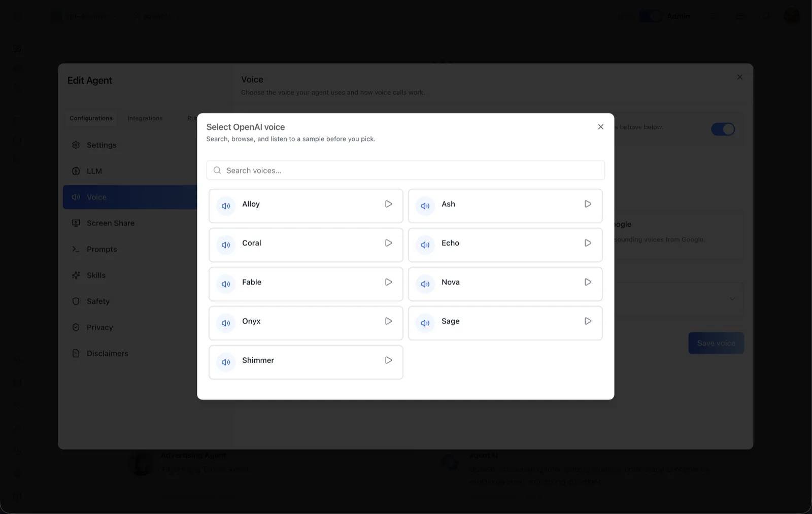Play the Nova voice sample
The image size is (812, 514).
click(x=588, y=282)
